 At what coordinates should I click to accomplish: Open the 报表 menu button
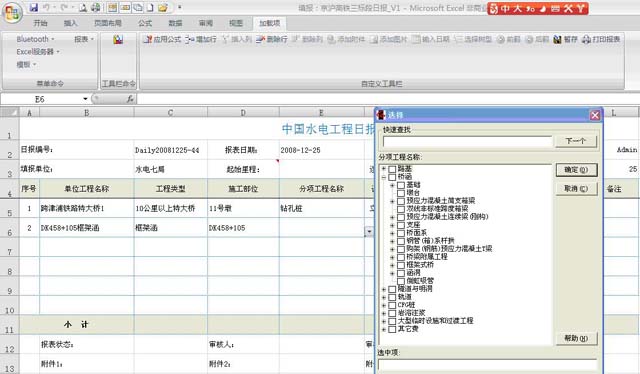pos(84,39)
